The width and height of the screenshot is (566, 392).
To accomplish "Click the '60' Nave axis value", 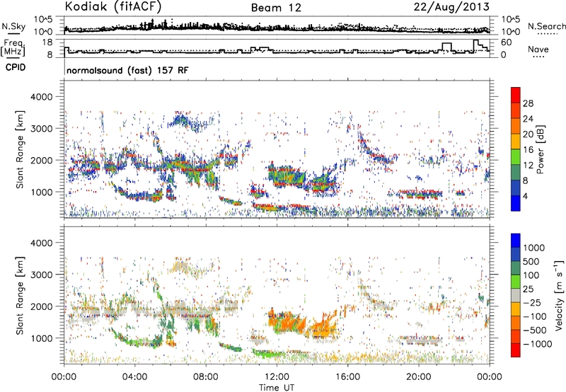I will coord(507,42).
